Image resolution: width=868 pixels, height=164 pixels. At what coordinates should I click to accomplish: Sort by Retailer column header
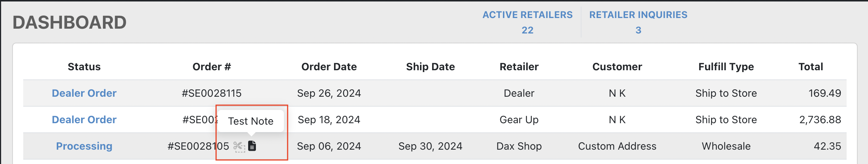coord(519,67)
